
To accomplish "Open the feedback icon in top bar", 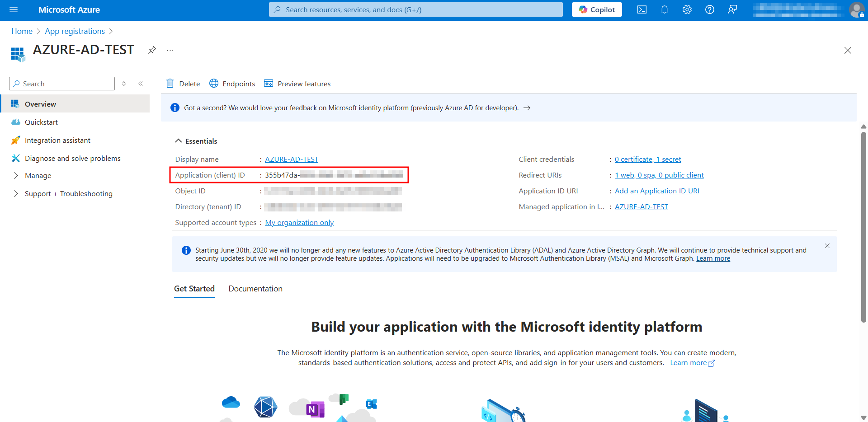I will coord(732,9).
